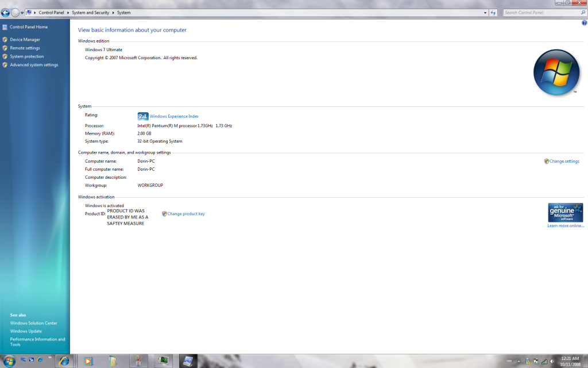
Task: Select the System window taskbar button
Action: (188, 361)
